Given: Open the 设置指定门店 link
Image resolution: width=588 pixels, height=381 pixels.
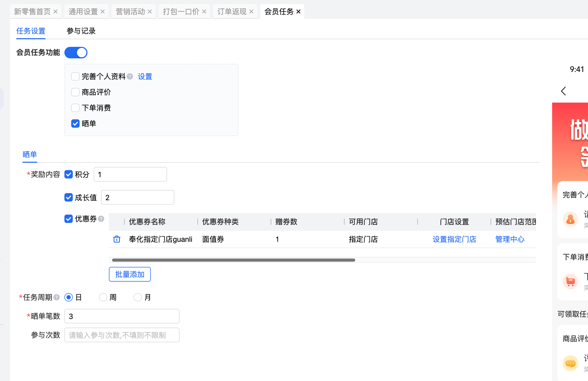Looking at the screenshot, I should tap(454, 239).
